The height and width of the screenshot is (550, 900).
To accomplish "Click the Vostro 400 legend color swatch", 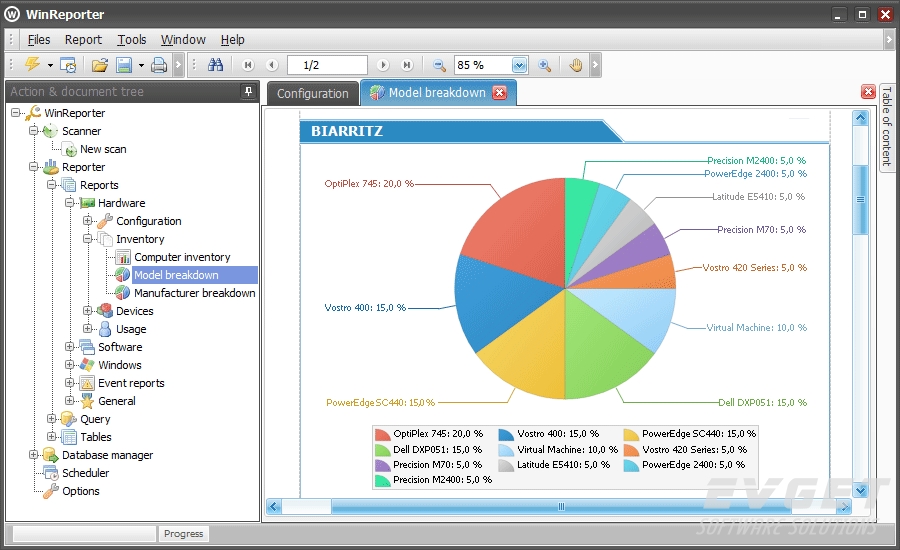I will 506,434.
